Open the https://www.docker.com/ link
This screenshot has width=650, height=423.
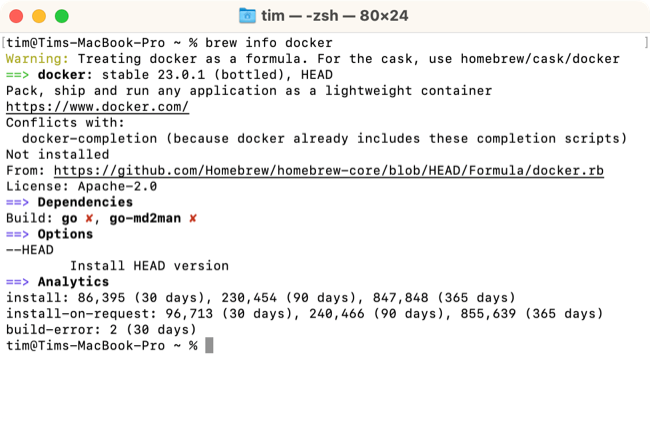pyautogui.click(x=97, y=107)
